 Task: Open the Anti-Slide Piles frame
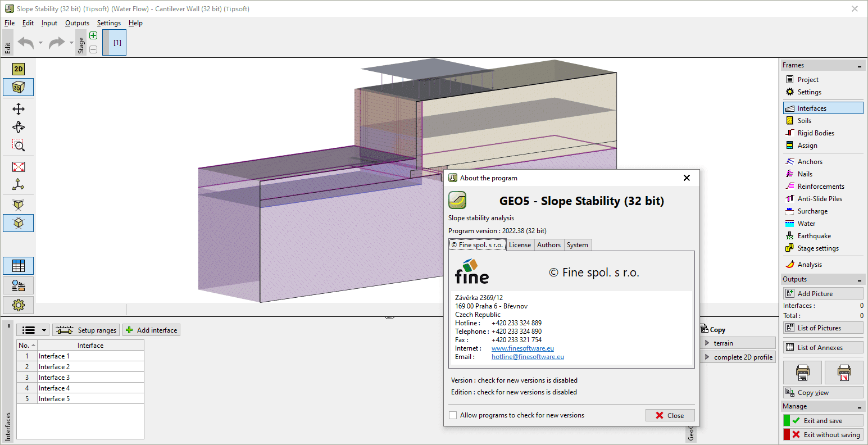tap(819, 199)
